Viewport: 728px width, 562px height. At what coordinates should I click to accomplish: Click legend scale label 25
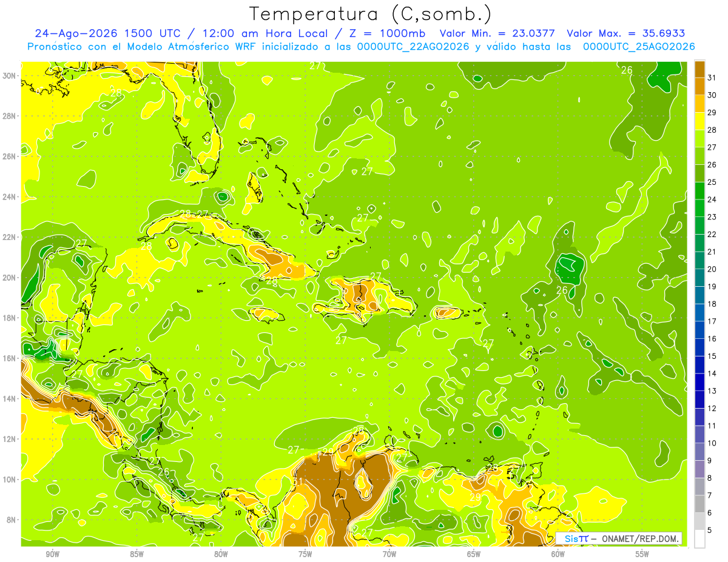click(x=712, y=182)
